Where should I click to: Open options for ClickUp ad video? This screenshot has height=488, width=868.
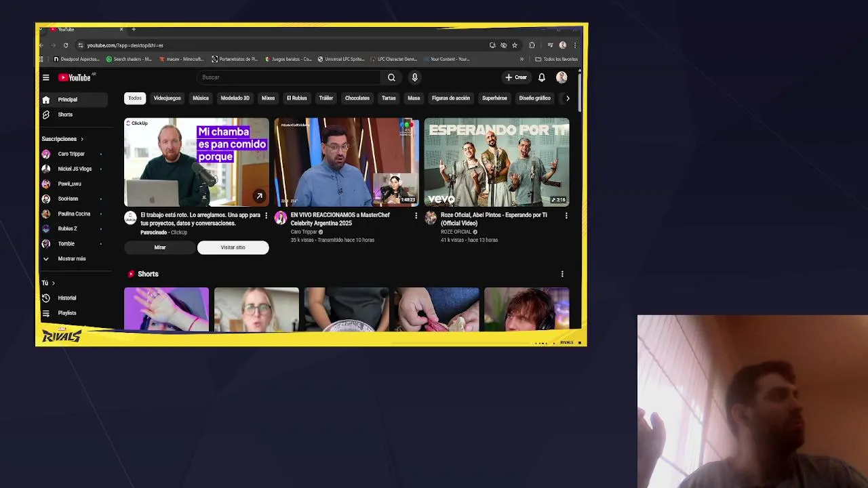[266, 216]
